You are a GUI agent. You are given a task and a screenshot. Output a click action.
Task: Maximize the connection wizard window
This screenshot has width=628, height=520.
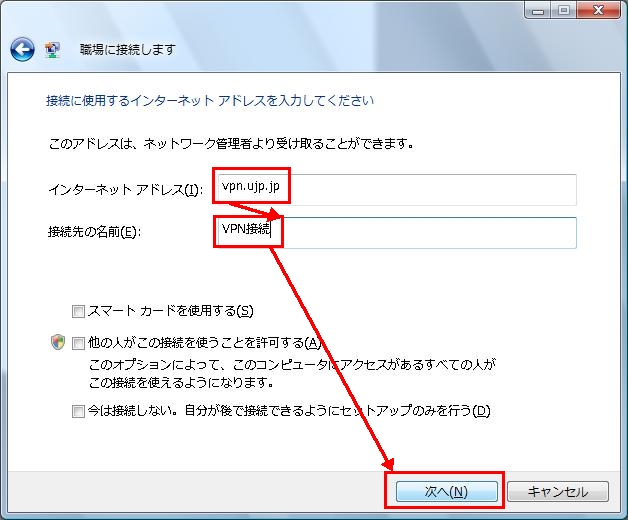[x=564, y=10]
